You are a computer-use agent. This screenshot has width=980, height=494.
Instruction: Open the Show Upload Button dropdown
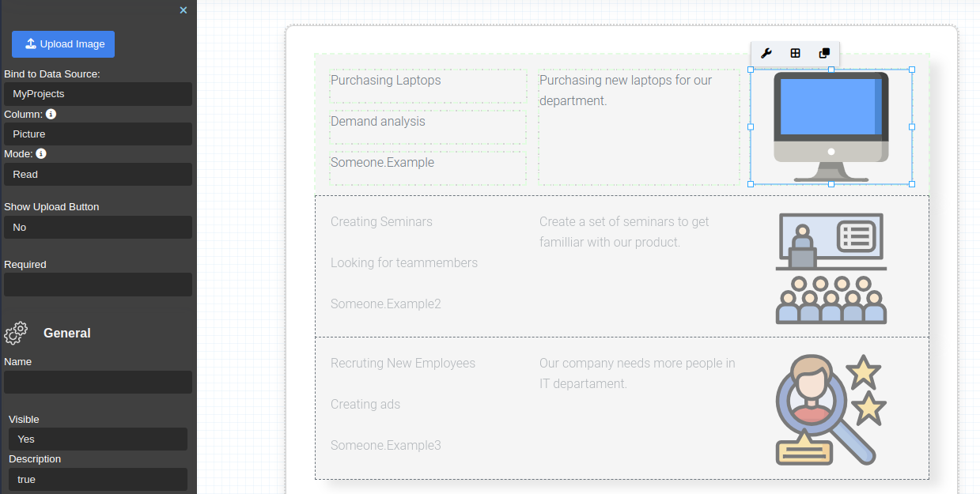point(98,228)
